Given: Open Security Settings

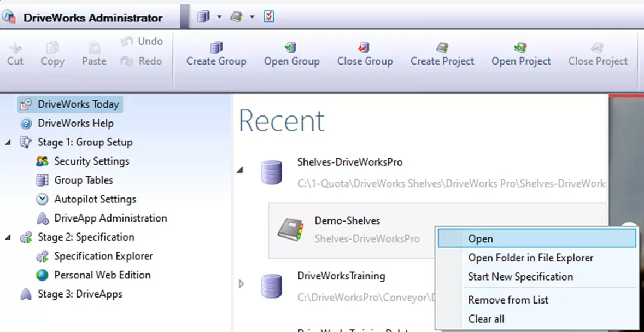Looking at the screenshot, I should [92, 161].
